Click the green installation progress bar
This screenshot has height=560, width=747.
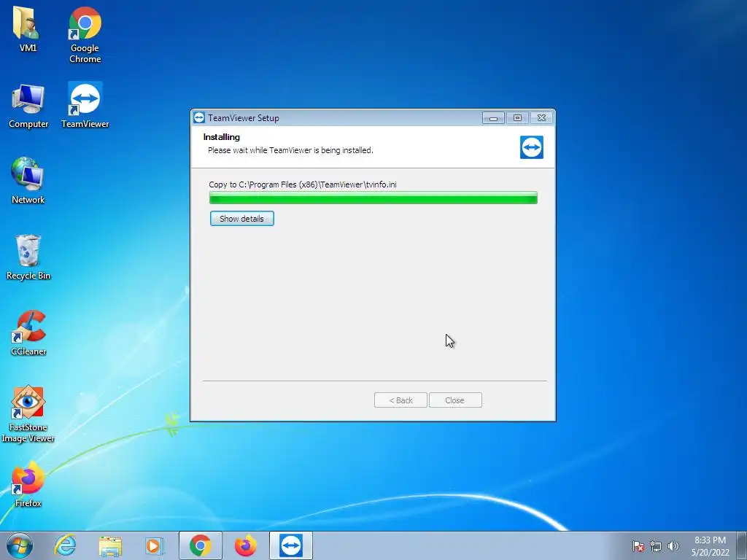pos(373,198)
